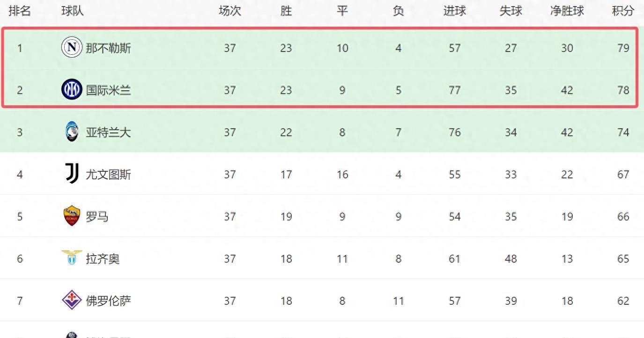Click the Napoli club crest icon
Viewport: 644px width, 338px height.
point(72,47)
